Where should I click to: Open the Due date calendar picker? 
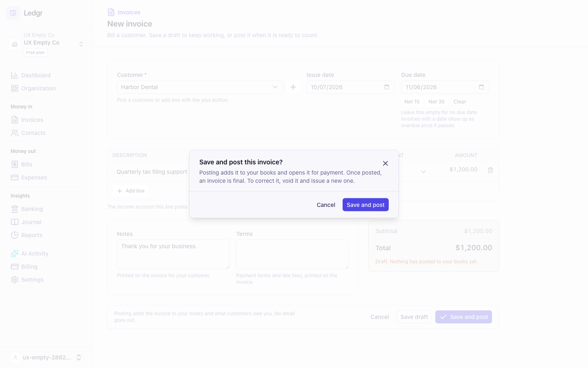(481, 87)
